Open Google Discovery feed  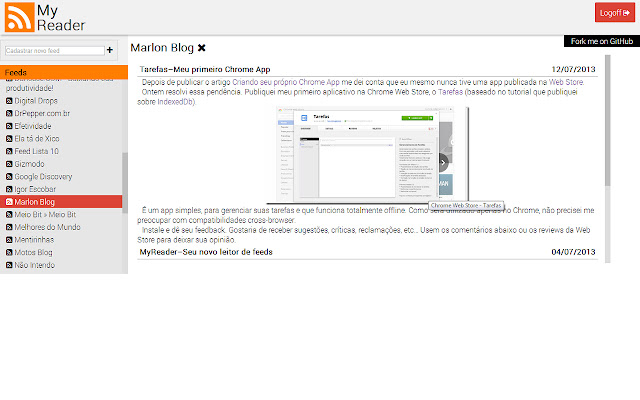(43, 177)
